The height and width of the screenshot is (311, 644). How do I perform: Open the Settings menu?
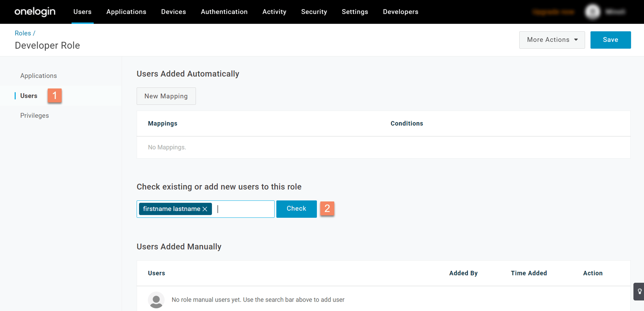tap(355, 12)
